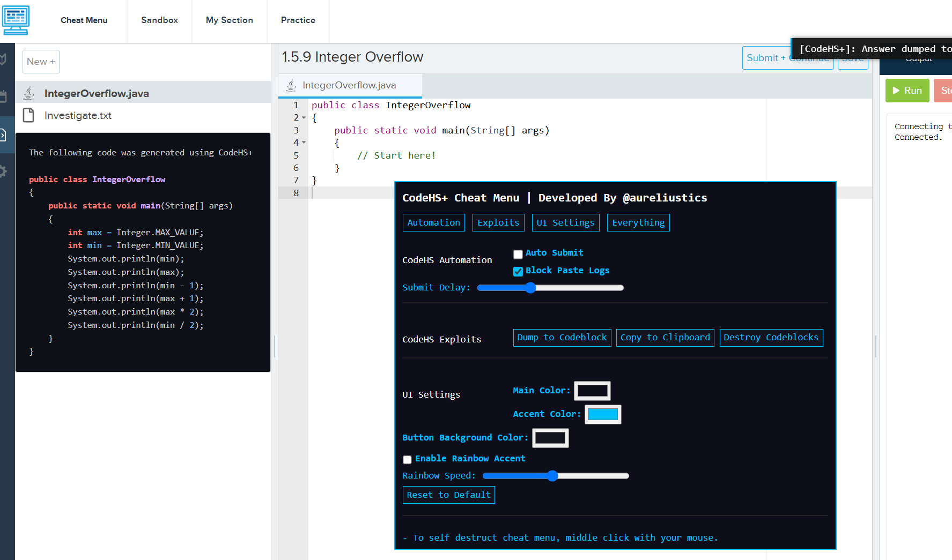This screenshot has width=952, height=560.
Task: Click the self destruct cheat menu hint text
Action: 560,537
